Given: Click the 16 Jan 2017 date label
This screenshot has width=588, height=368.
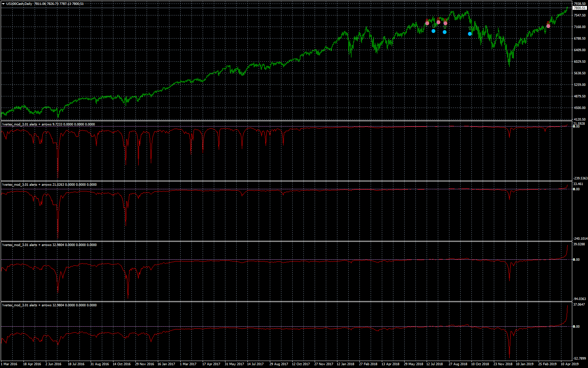Looking at the screenshot, I should tap(166, 364).
